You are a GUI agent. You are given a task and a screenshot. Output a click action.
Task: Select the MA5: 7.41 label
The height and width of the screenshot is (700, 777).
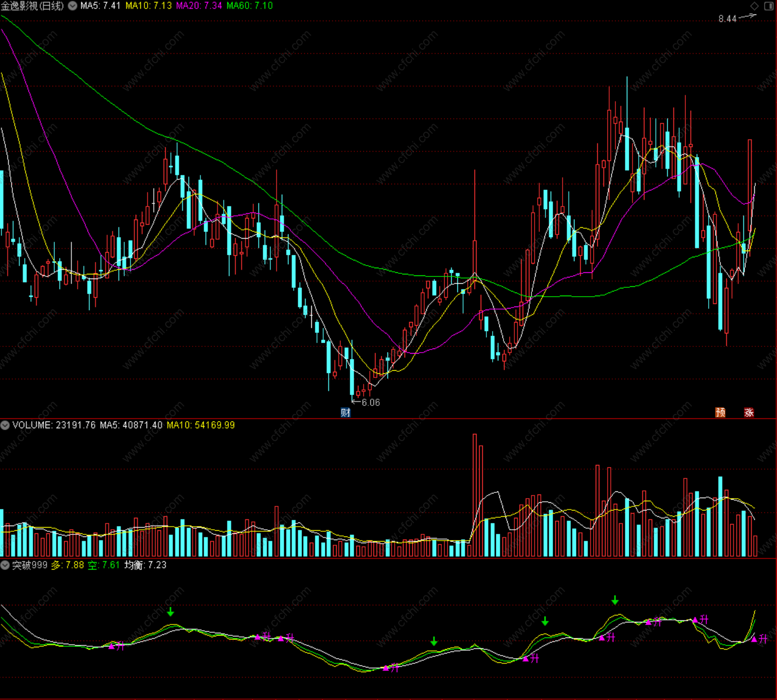pos(100,6)
